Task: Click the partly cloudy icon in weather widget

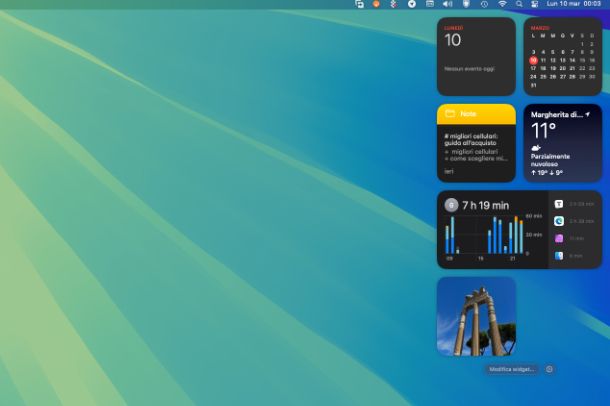Action: point(536,148)
